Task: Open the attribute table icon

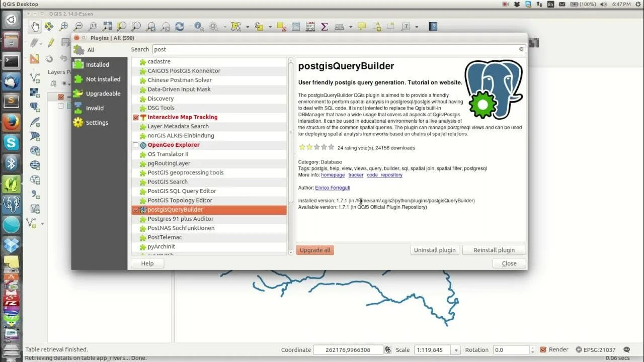Action: point(296,27)
